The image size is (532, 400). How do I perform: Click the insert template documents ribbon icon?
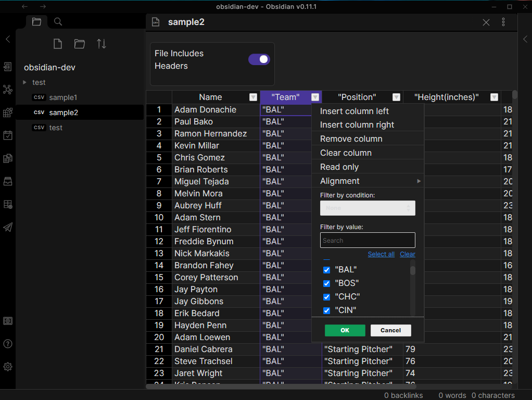click(8, 158)
